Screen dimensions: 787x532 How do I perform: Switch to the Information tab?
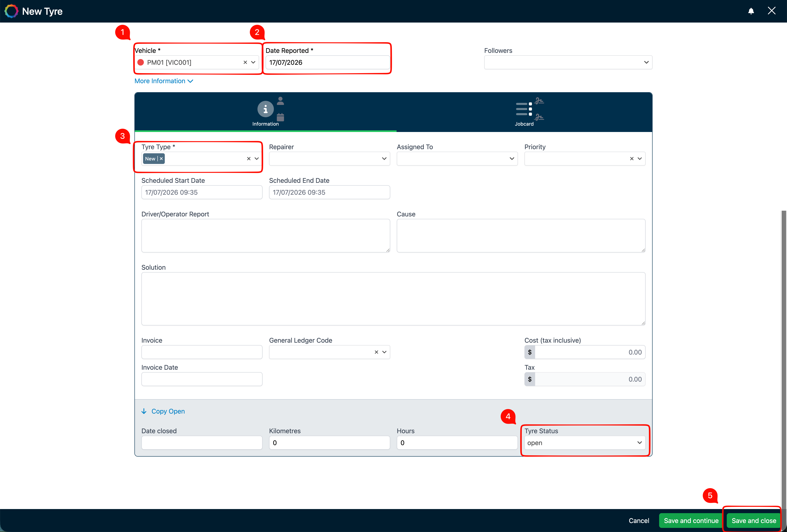265,112
